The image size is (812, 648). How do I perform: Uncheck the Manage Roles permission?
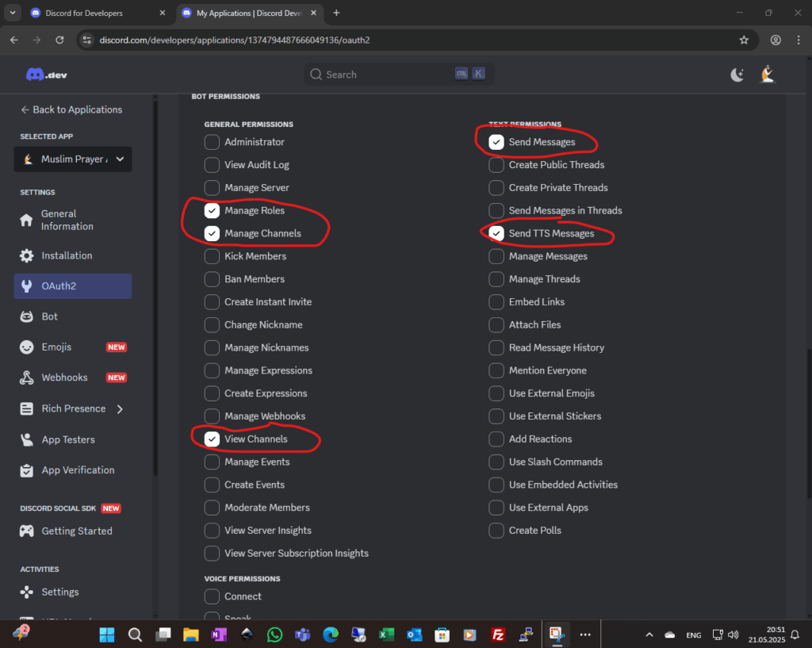(x=212, y=210)
